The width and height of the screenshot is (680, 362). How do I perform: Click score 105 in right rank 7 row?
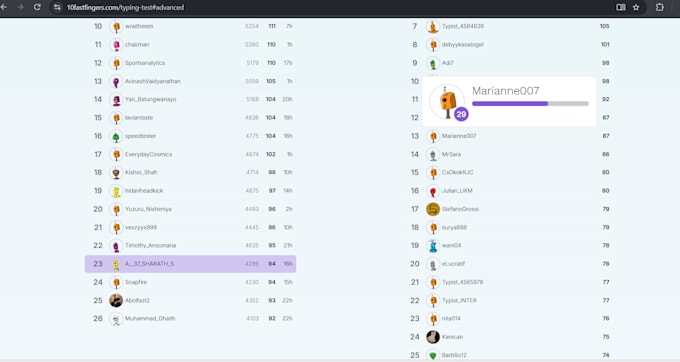pos(605,26)
